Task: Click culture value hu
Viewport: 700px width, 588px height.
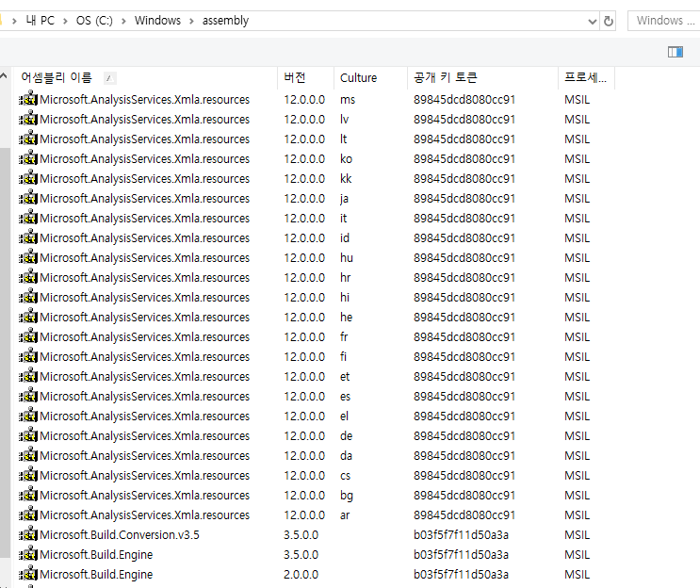Action: [347, 258]
